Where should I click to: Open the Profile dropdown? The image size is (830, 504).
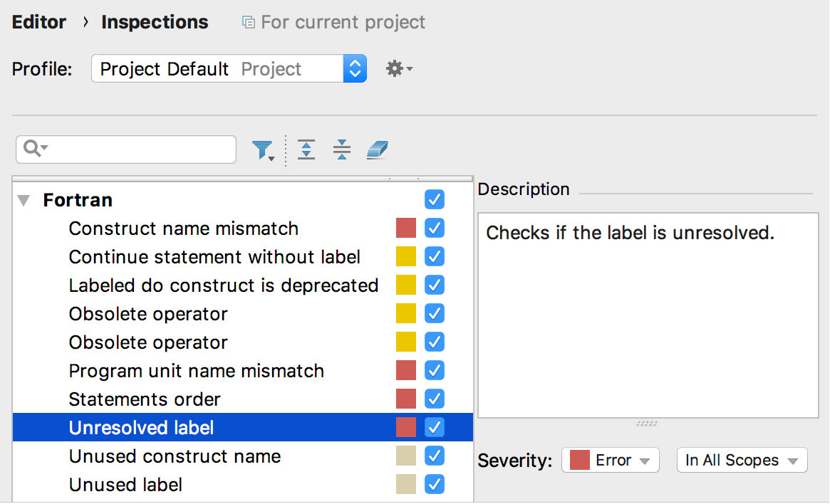click(354, 68)
